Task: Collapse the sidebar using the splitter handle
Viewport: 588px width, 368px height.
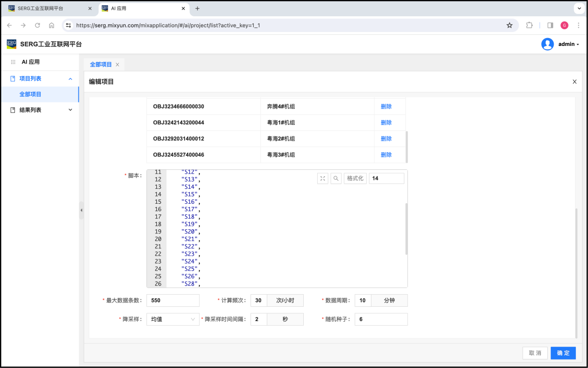Action: 81,210
